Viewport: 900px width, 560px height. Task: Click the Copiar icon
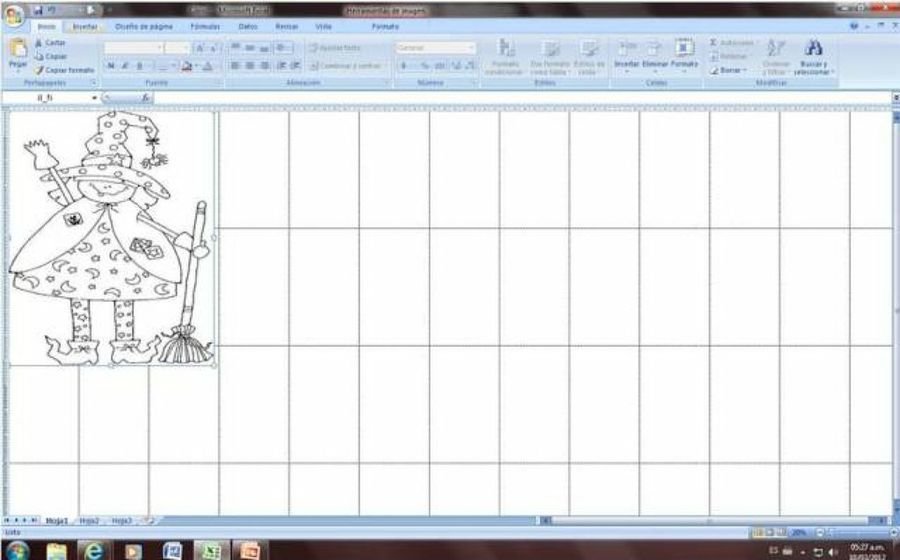pos(39,57)
